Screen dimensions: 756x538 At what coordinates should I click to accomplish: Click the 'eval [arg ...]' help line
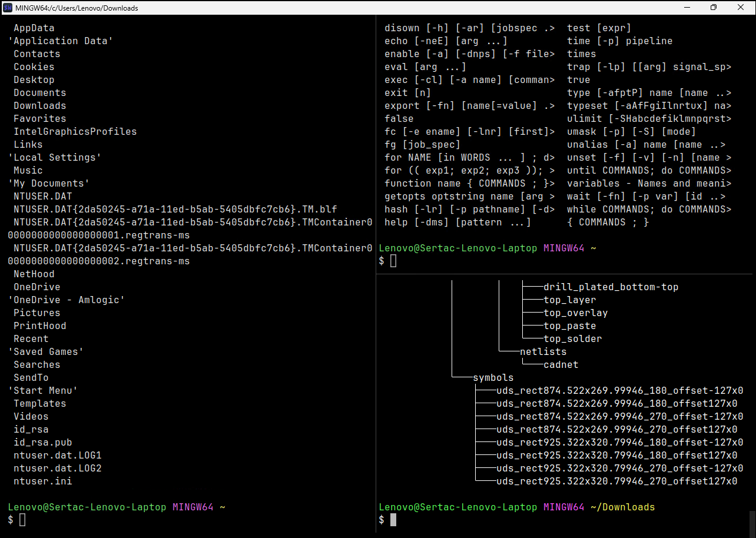click(426, 67)
